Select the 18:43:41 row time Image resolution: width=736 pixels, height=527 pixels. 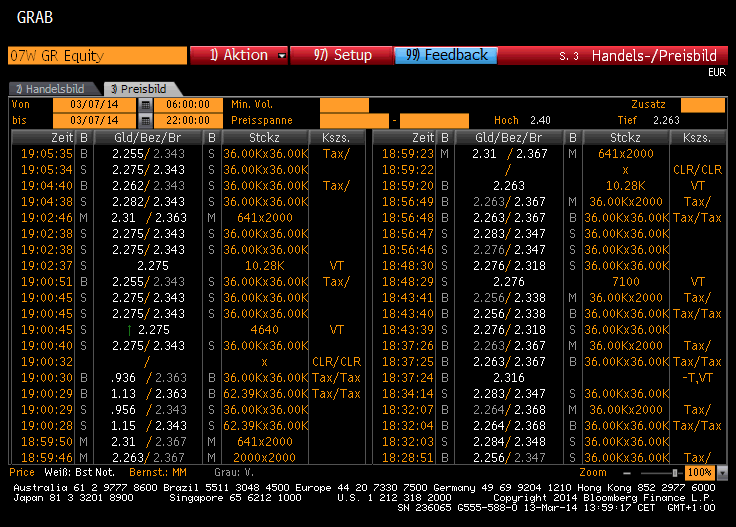[x=408, y=298]
